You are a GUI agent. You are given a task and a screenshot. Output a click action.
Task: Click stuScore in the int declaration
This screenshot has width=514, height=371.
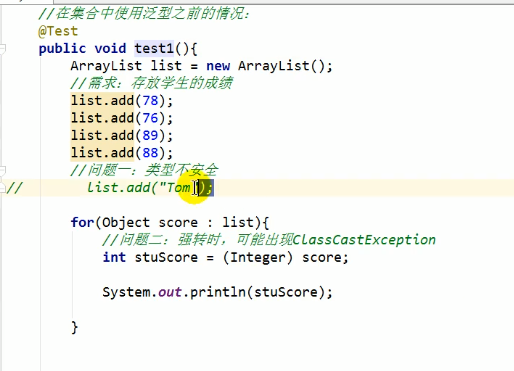point(166,257)
